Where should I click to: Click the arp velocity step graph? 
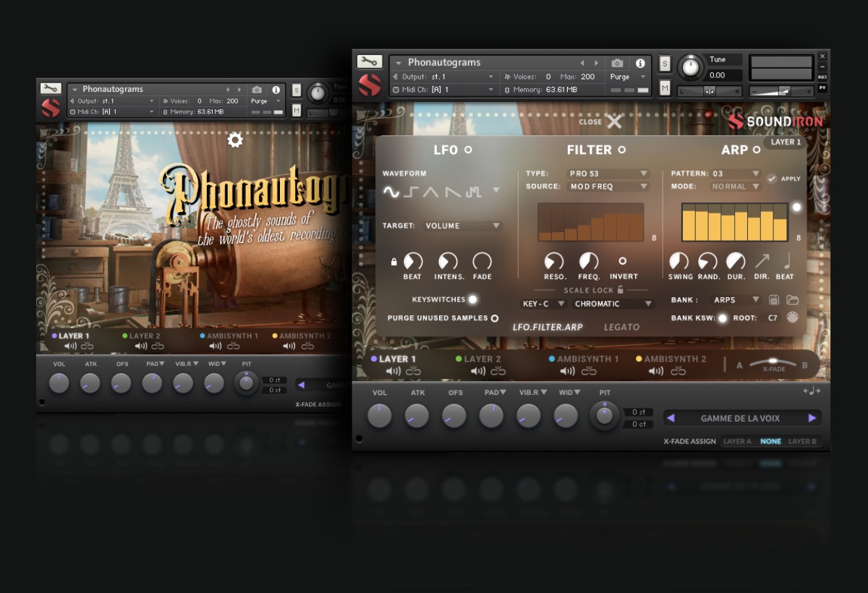pyautogui.click(x=735, y=222)
